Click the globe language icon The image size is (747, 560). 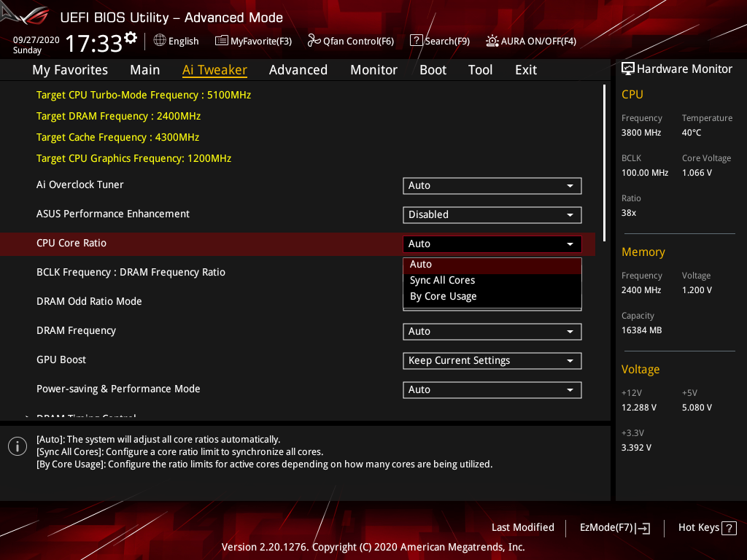(x=160, y=41)
